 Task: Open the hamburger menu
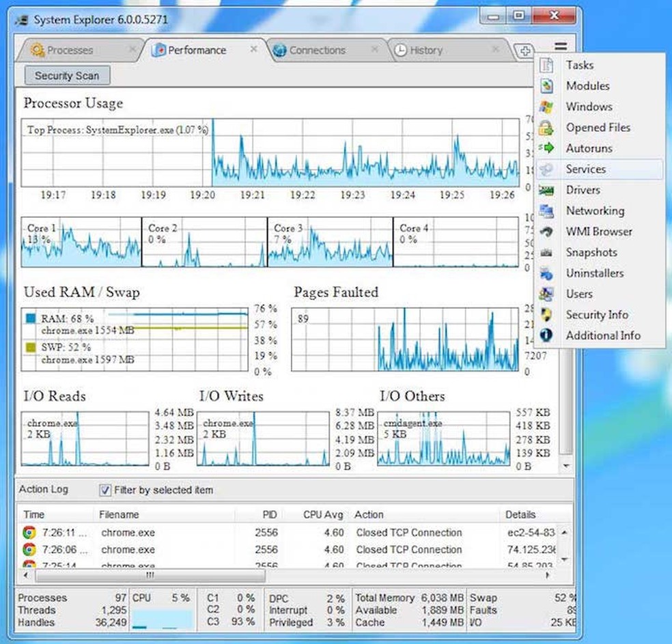click(561, 47)
